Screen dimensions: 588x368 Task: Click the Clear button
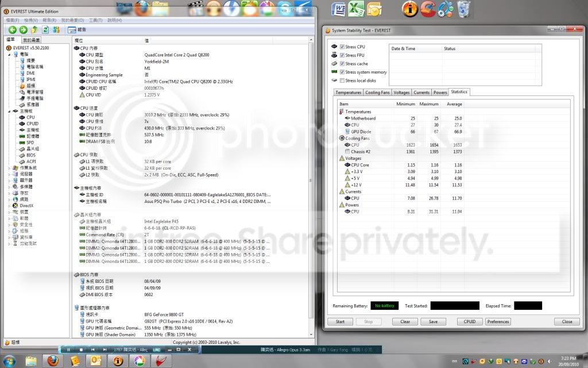tap(405, 322)
